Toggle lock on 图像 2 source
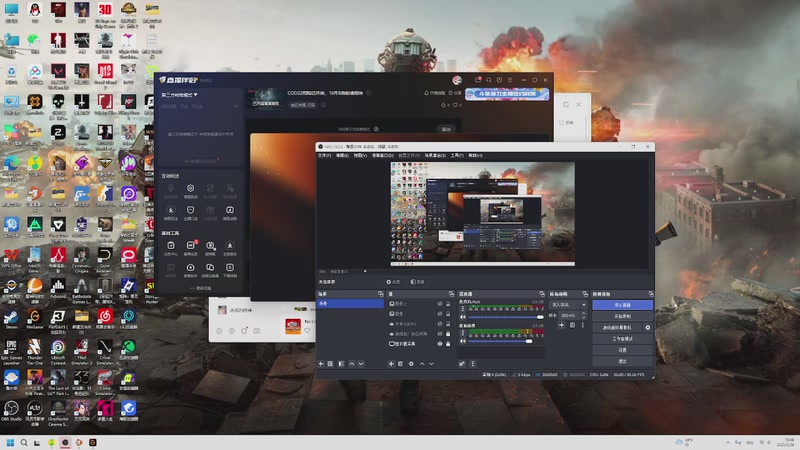This screenshot has width=800, height=450. 448,304
